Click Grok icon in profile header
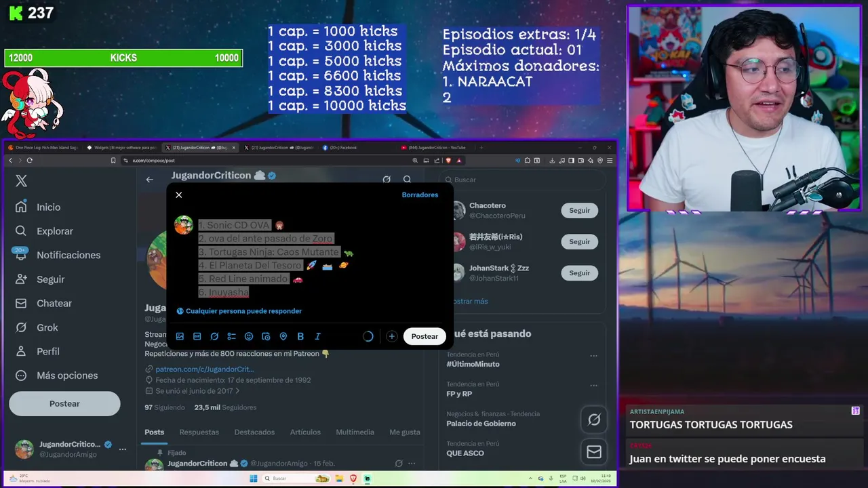 (x=387, y=180)
